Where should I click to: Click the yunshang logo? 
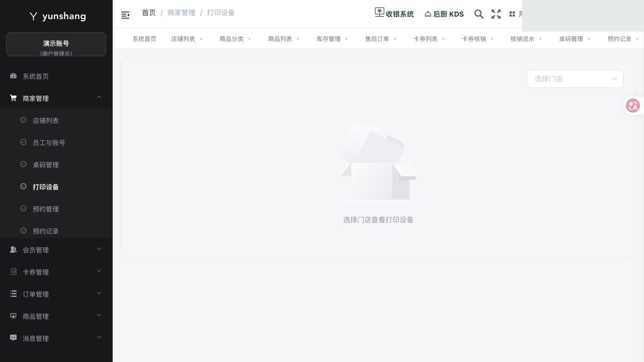pyautogui.click(x=57, y=16)
